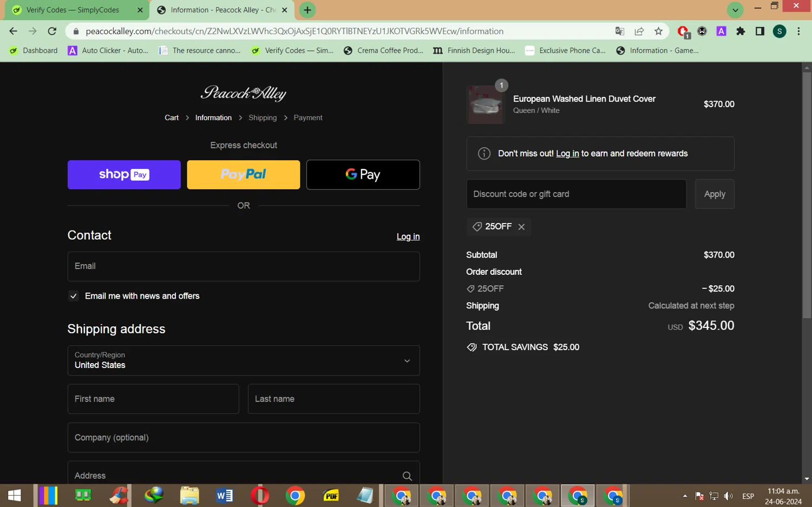Go back using the browser back arrow
The height and width of the screenshot is (507, 812).
tap(14, 31)
